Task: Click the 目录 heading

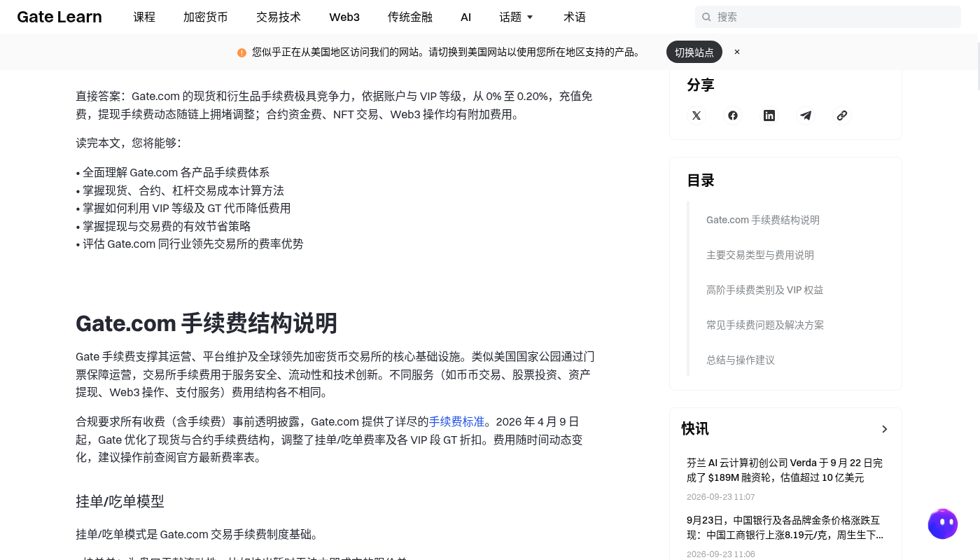Action: coord(701,181)
